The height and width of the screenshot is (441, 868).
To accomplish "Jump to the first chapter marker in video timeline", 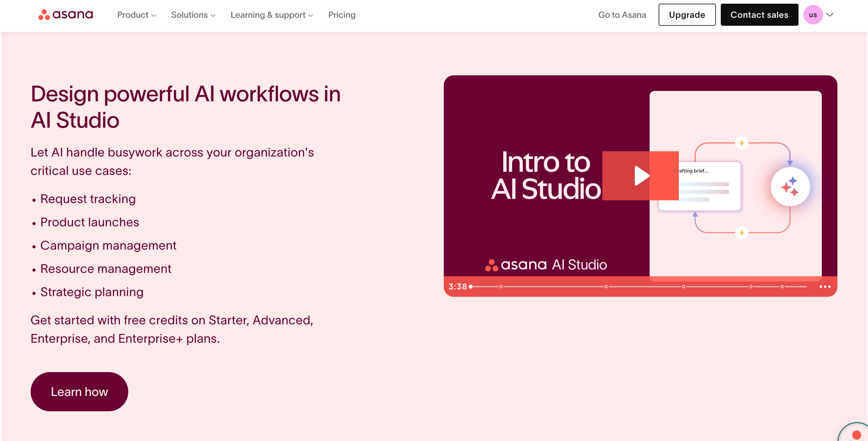I will (501, 287).
